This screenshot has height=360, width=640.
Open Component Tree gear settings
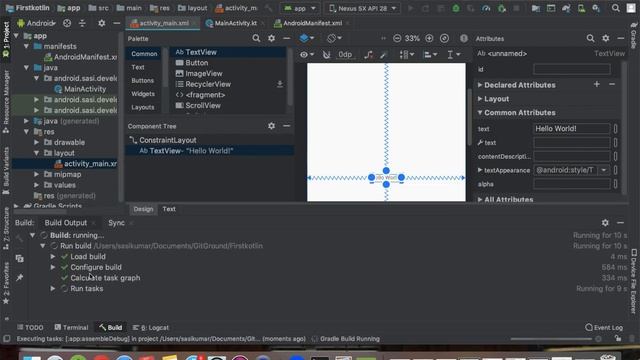coord(271,126)
